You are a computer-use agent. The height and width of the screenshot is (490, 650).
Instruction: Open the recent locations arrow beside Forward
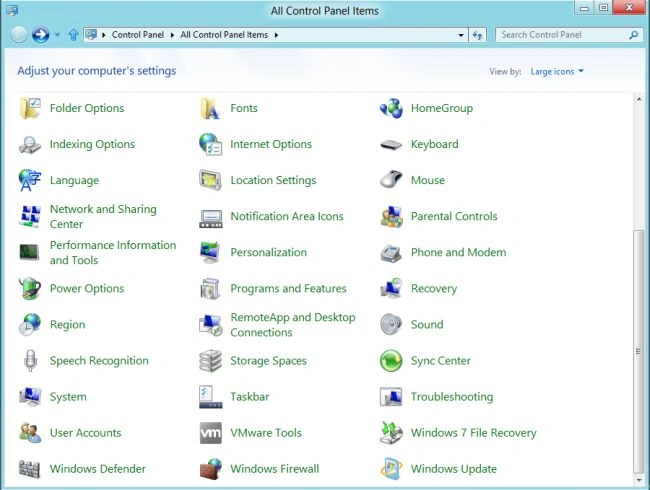click(x=57, y=35)
